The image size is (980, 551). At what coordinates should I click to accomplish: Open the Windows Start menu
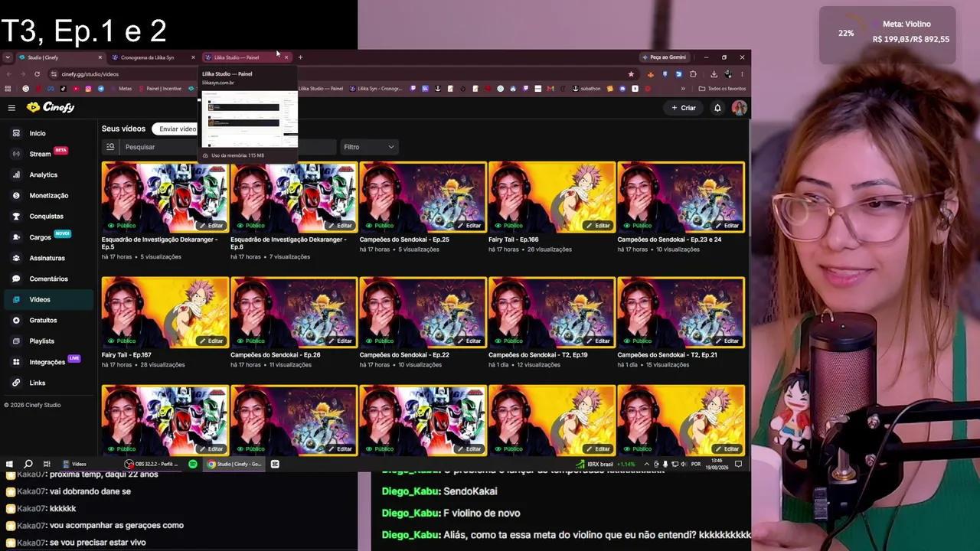(x=9, y=464)
